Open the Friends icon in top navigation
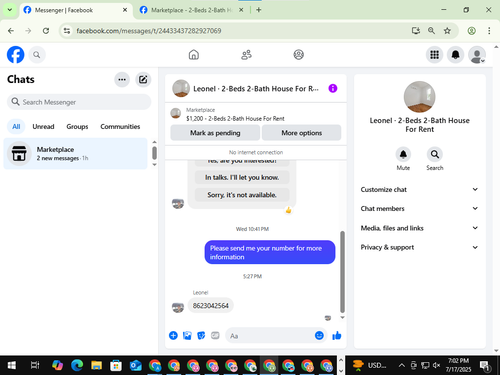The height and width of the screenshot is (375, 500). [x=246, y=55]
